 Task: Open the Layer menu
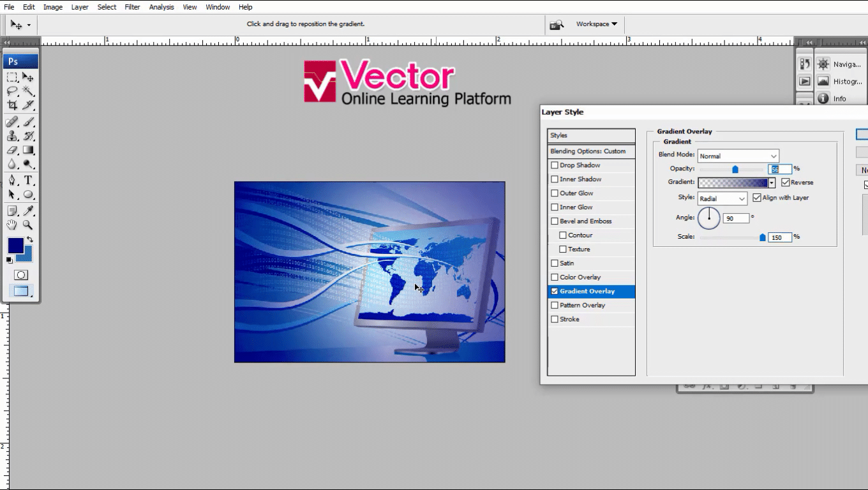coord(80,7)
